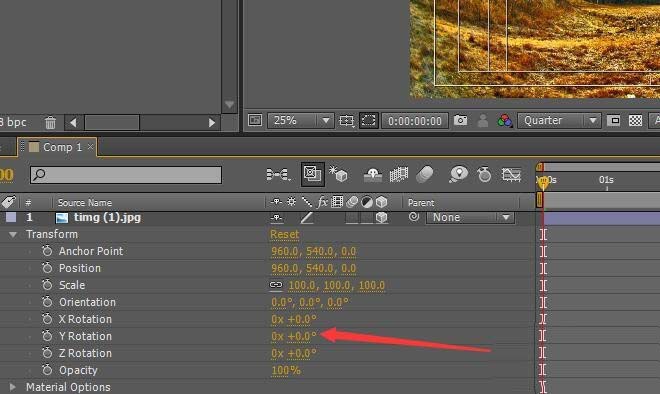This screenshot has width=660, height=394.
Task: Click Show Snapshot person icon
Action: click(x=483, y=121)
